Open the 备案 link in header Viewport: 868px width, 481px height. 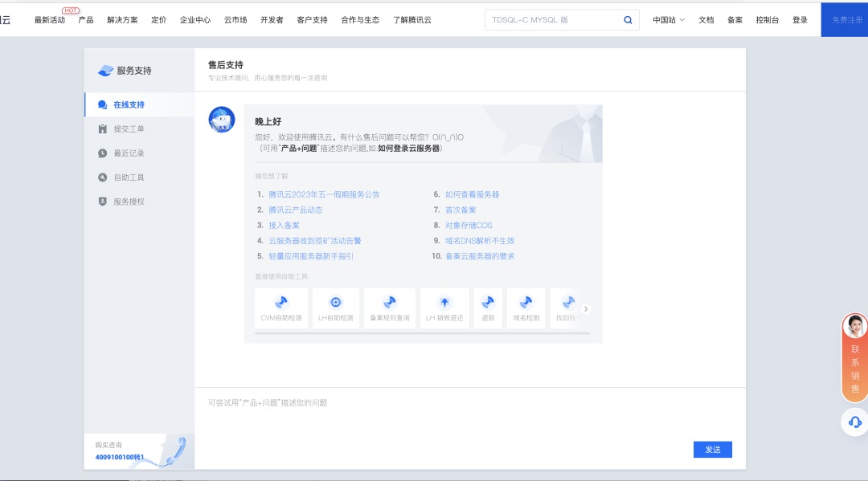(735, 20)
